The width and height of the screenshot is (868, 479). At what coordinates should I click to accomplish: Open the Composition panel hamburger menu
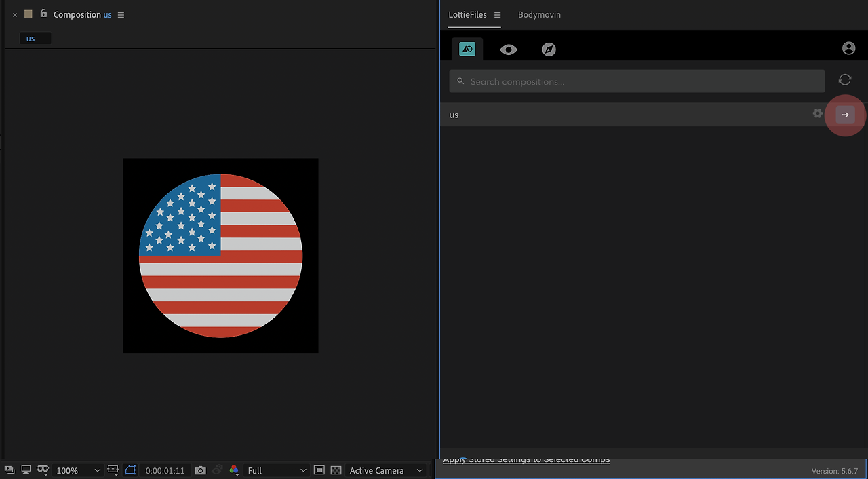(121, 15)
